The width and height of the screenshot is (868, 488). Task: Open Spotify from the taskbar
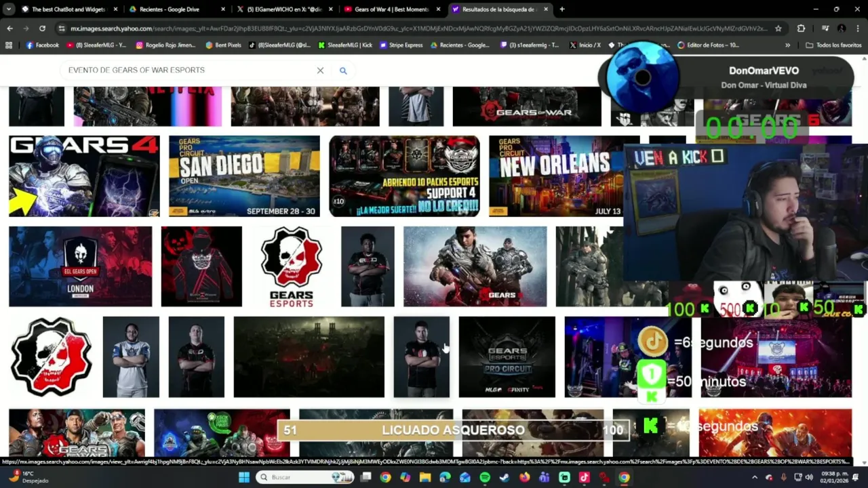485,477
